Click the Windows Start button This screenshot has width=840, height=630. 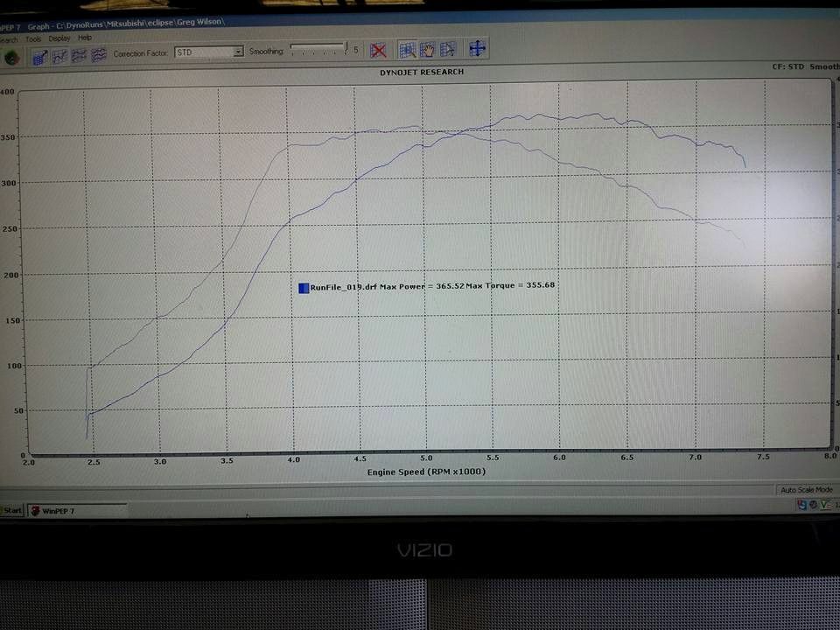click(11, 510)
